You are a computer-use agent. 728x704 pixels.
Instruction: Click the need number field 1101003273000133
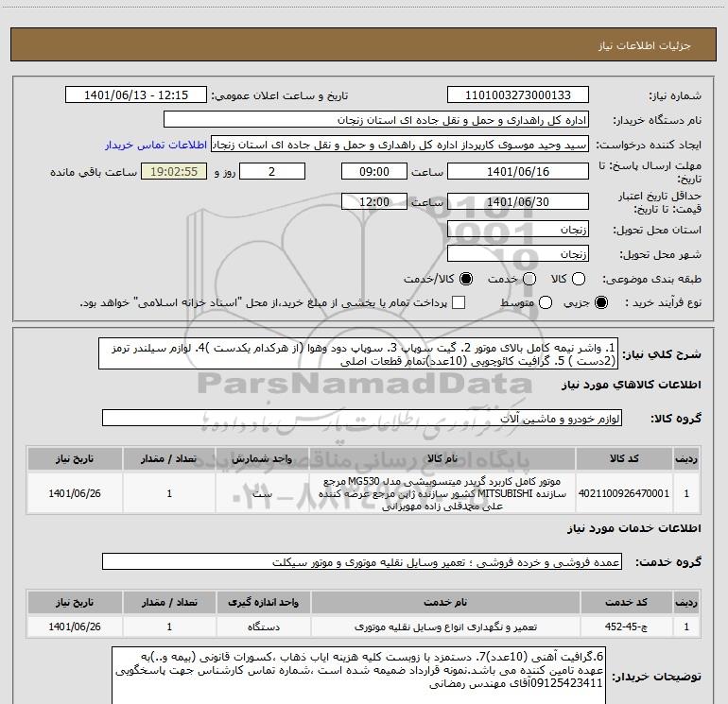click(x=518, y=95)
